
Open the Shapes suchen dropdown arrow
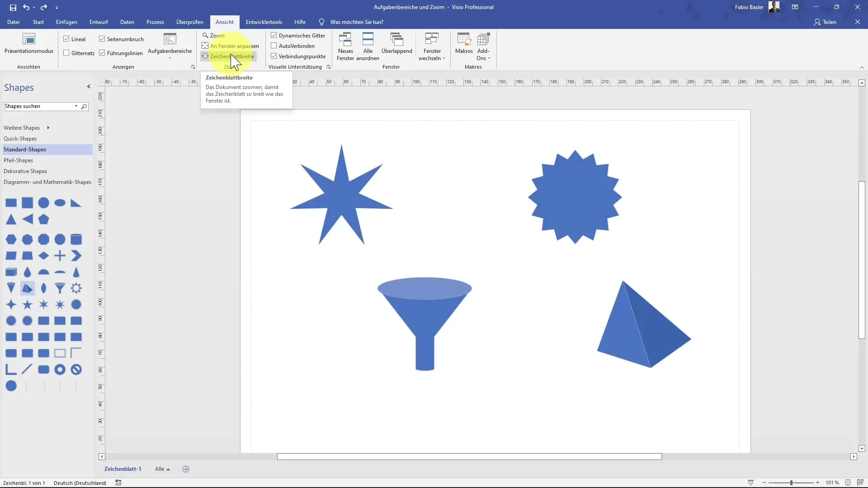coord(76,106)
